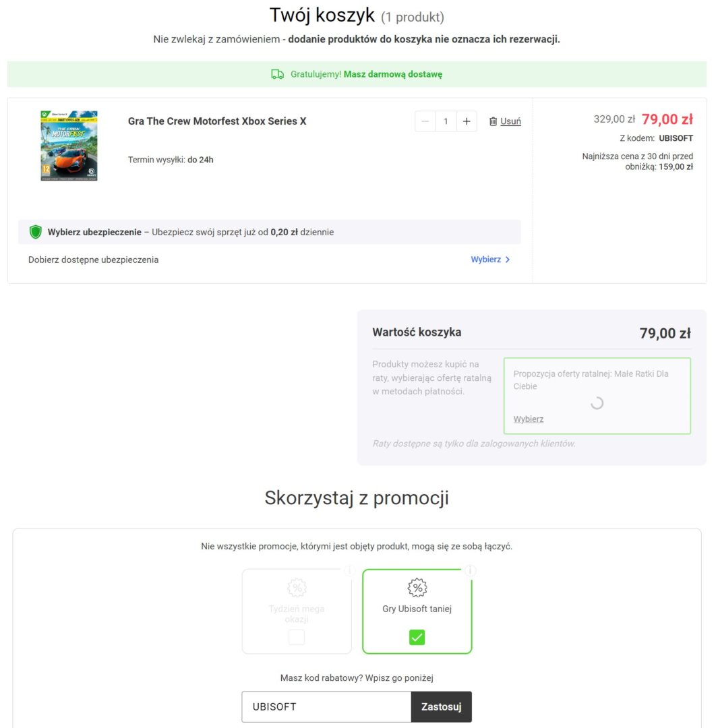This screenshot has height=728, width=718.
Task: Click info icon on Tydzień mega okazji
Action: pos(349,571)
